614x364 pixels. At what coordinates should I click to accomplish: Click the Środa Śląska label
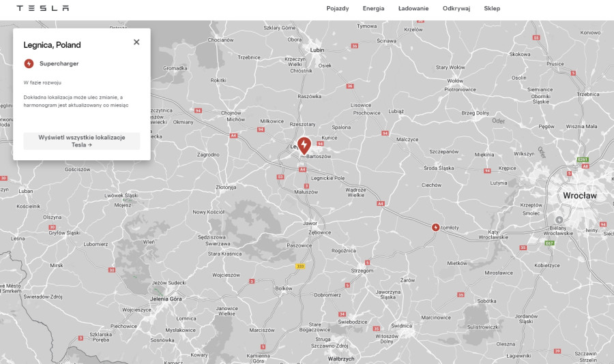(x=439, y=168)
